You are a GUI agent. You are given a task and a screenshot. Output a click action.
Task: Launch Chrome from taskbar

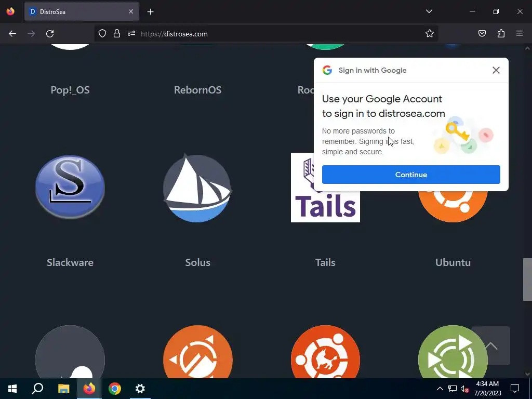tap(115, 389)
